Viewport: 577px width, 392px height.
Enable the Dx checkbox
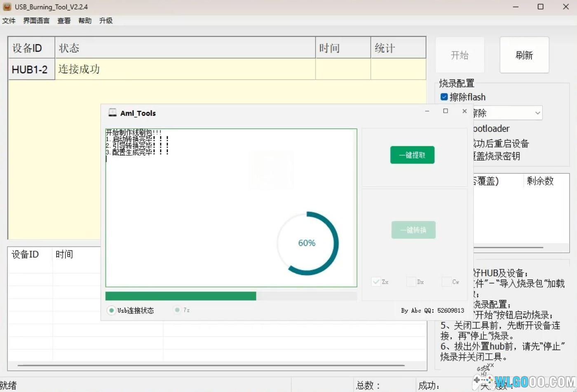coord(411,282)
